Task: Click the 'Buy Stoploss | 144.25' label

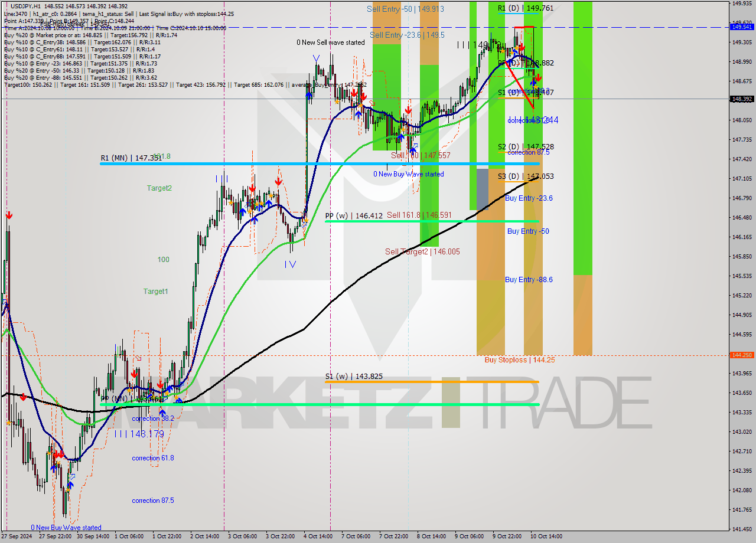Action: tap(520, 359)
